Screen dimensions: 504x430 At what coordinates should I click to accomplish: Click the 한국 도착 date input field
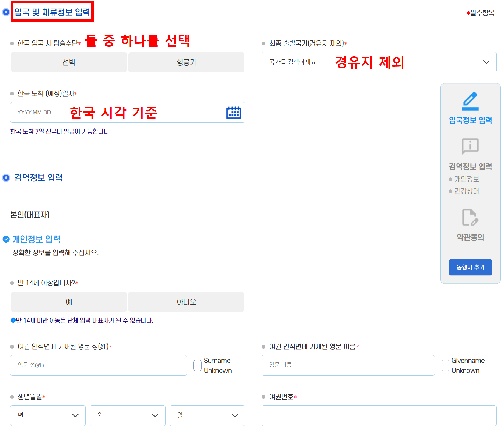pyautogui.click(x=128, y=113)
